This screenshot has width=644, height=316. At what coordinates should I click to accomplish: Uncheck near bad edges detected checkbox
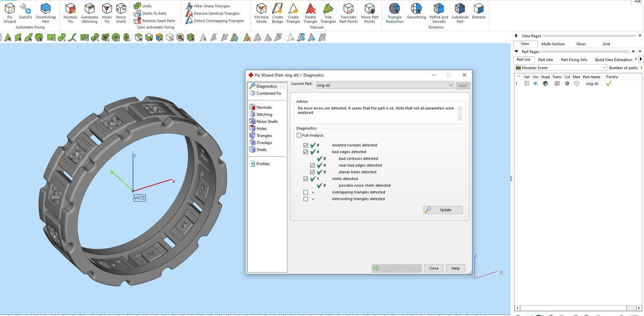click(x=312, y=166)
